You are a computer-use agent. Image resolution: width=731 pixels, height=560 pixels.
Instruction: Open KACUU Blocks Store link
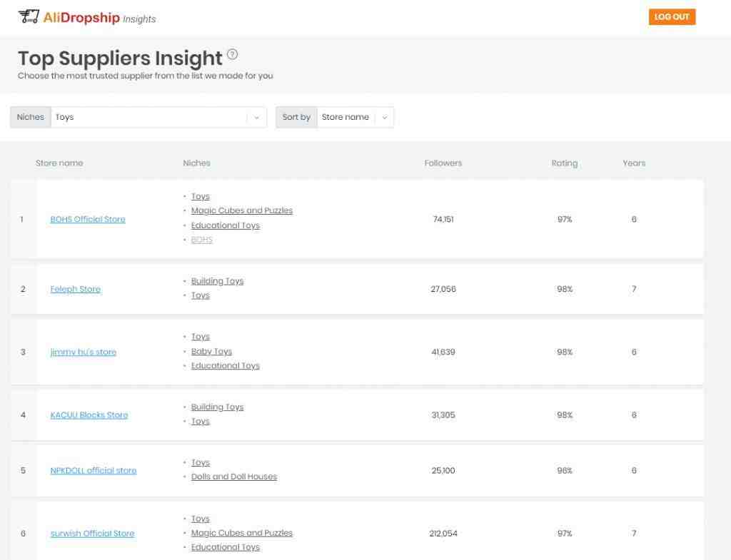pyautogui.click(x=89, y=414)
